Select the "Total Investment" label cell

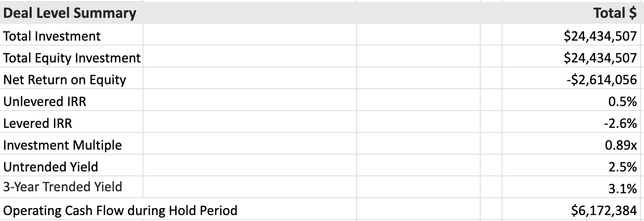(52, 36)
